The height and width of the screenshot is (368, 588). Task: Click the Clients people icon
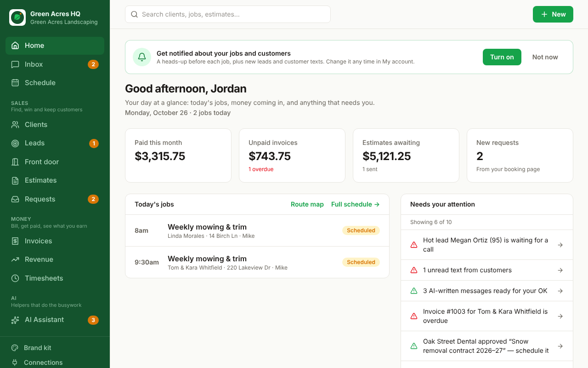point(15,125)
